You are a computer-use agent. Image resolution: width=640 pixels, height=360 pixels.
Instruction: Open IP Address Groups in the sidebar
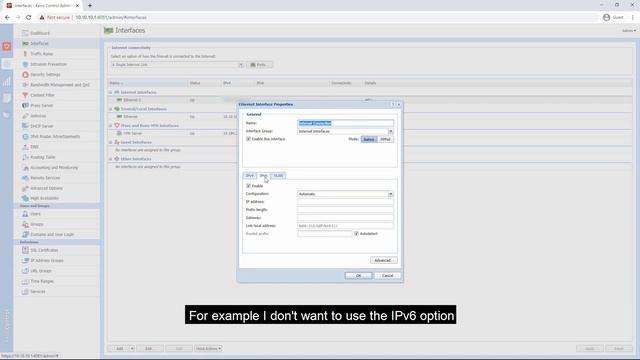point(47,260)
